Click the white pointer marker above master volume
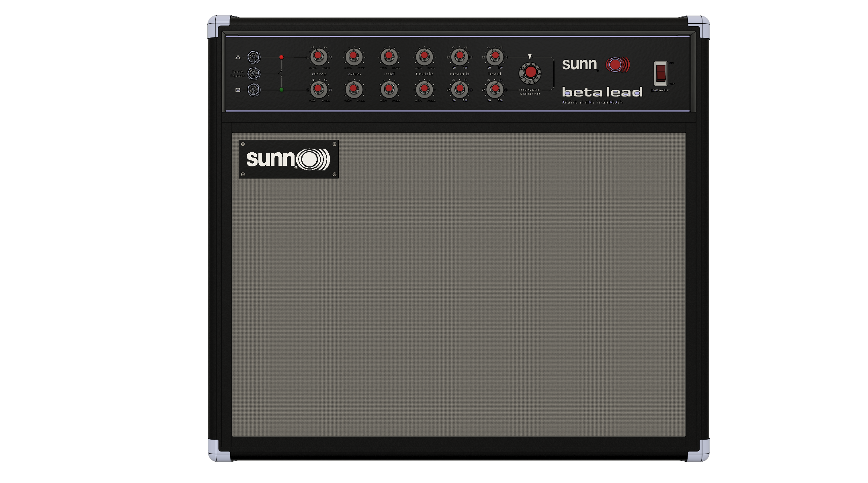Image resolution: width=868 pixels, height=483 pixels. pyautogui.click(x=530, y=57)
